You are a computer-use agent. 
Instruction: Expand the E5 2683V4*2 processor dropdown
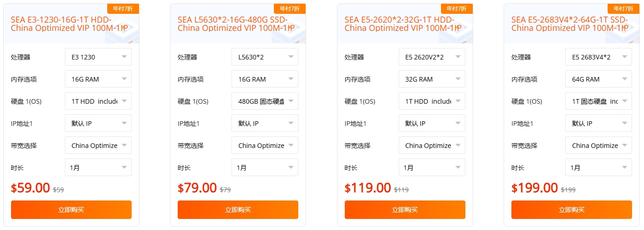pyautogui.click(x=598, y=57)
